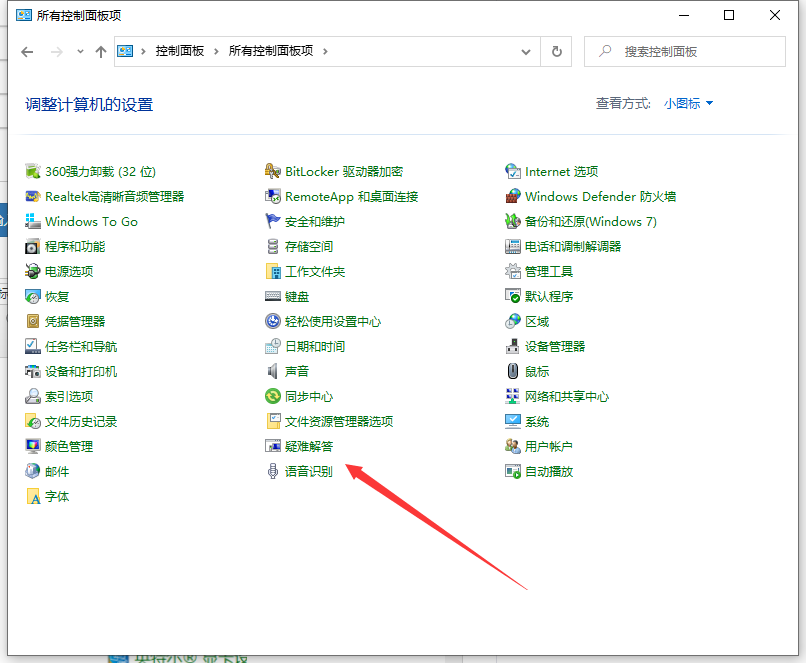Open the 电源选项 power icon
Viewport: 806px width, 663px height.
33,271
